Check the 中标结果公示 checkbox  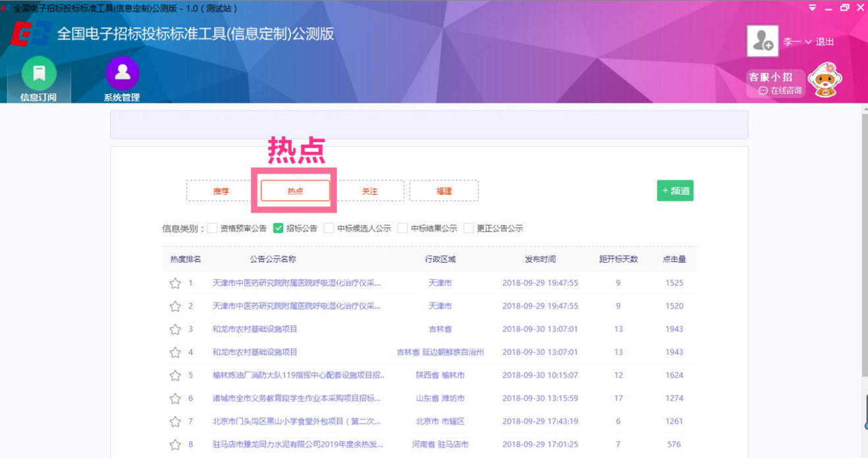[402, 228]
